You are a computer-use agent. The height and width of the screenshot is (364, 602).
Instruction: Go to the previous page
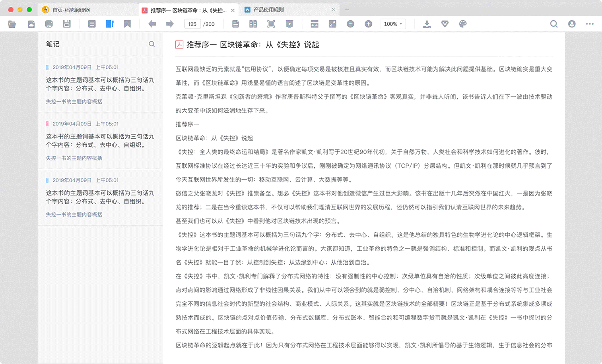[x=151, y=24]
